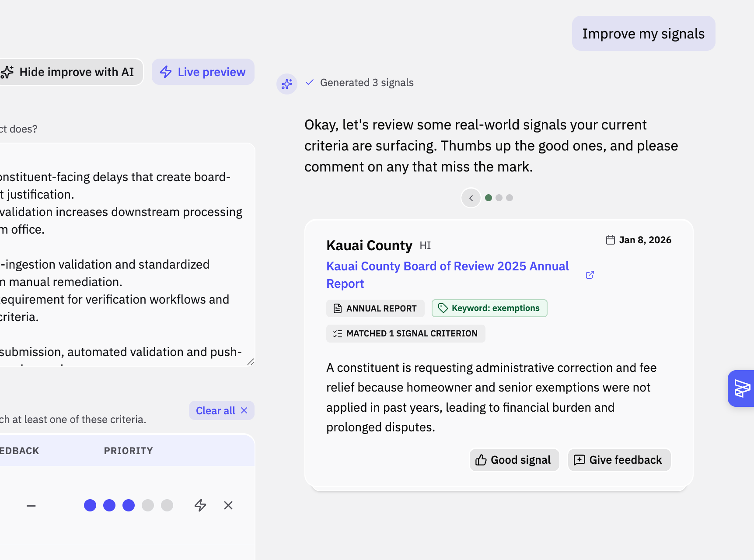Set priority to fifth dot

[167, 505]
